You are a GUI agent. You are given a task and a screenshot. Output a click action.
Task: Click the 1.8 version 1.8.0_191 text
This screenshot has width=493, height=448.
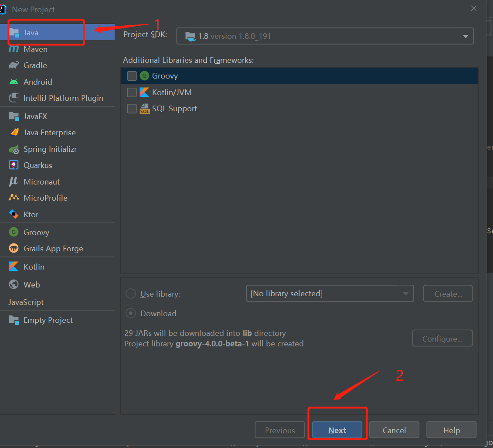(235, 36)
